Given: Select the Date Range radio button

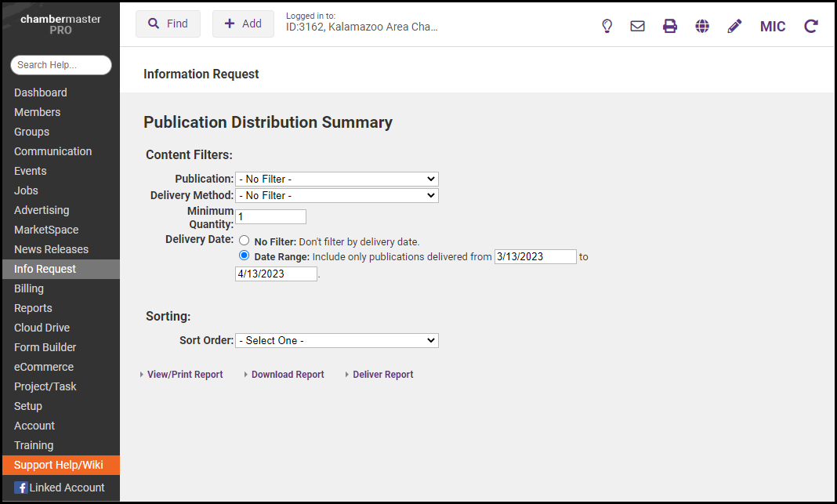Looking at the screenshot, I should pos(245,256).
